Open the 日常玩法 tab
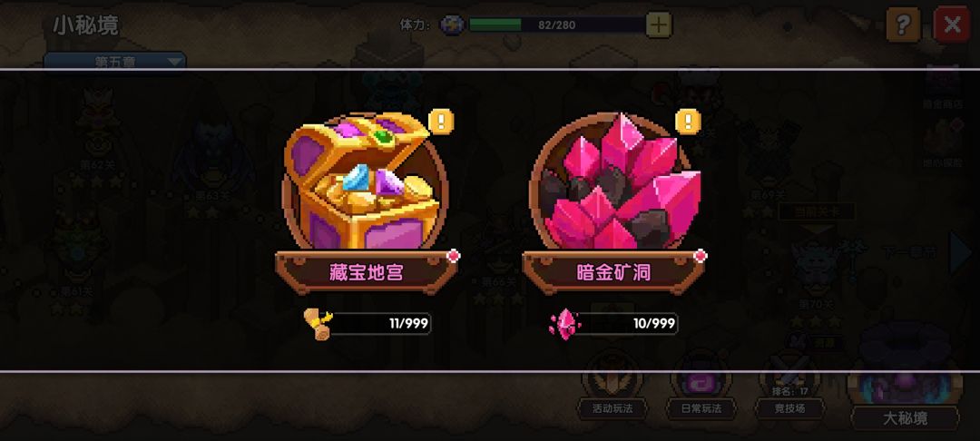 coord(701,408)
